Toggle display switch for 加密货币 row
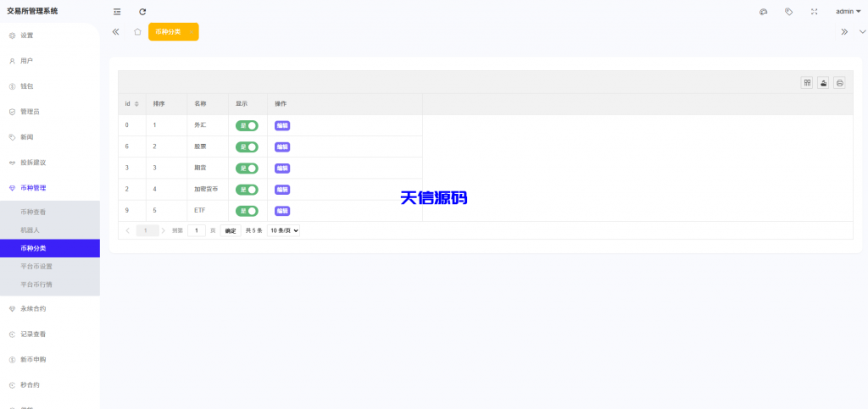This screenshot has width=868, height=409. (x=247, y=190)
